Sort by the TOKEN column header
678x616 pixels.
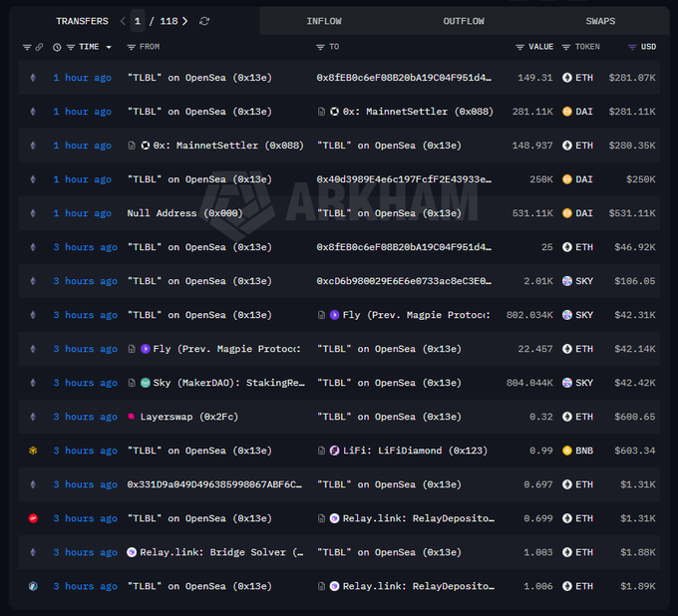587,47
